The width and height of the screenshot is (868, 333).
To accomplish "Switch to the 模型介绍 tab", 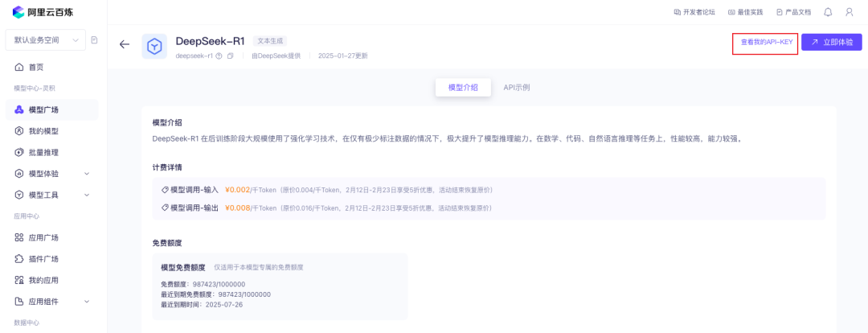I will (463, 88).
